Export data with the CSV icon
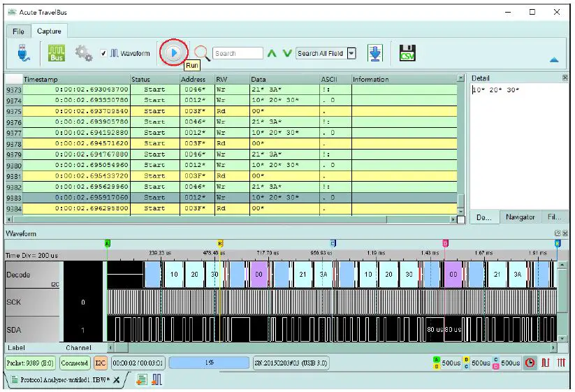575x392 pixels. tap(407, 53)
